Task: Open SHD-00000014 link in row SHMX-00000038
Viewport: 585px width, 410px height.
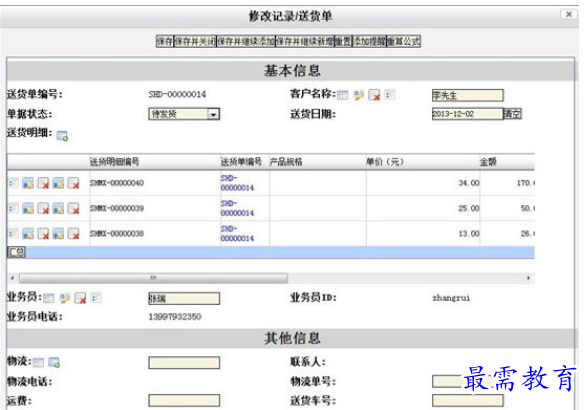Action: 237,234
